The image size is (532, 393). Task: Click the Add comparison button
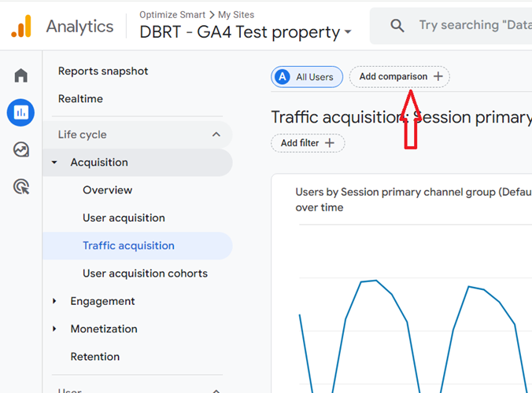click(399, 76)
